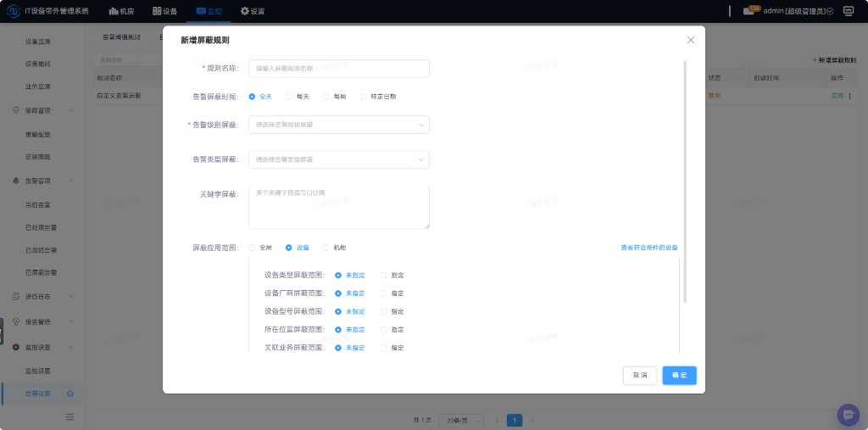Screen dimensions: 868x430
Task: Select 机柜 for shielding scope
Action: (334, 248)
